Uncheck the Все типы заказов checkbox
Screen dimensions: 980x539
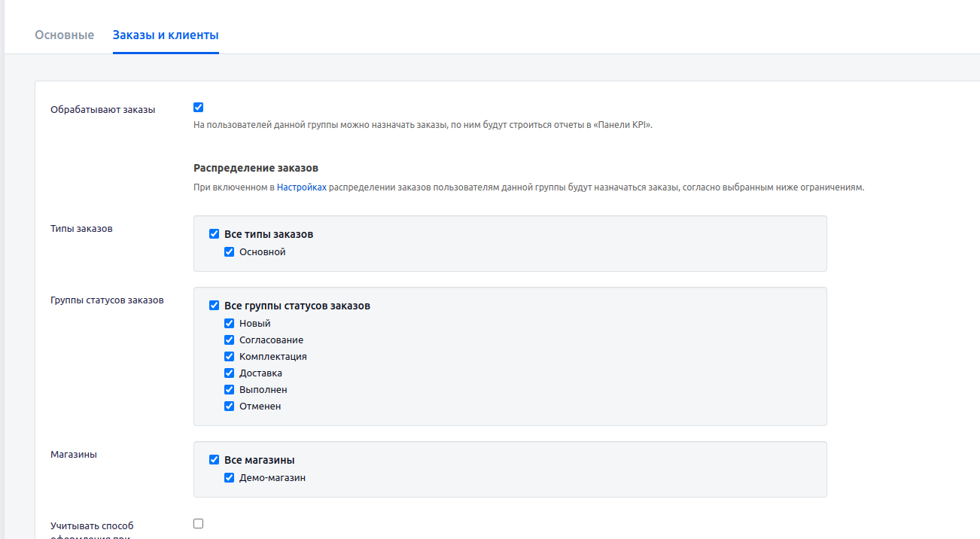214,234
